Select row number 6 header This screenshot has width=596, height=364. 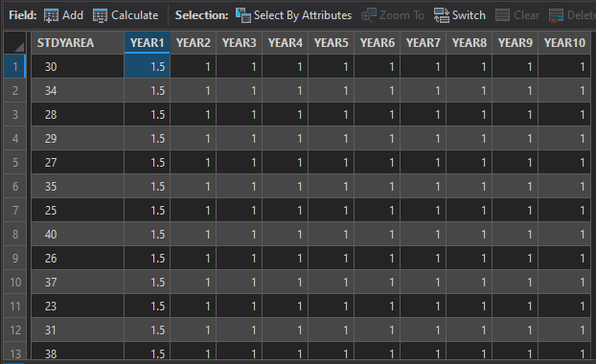pos(14,186)
